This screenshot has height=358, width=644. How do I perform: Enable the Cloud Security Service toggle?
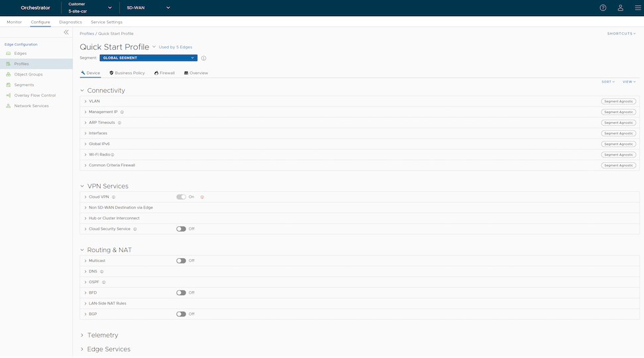point(181,229)
